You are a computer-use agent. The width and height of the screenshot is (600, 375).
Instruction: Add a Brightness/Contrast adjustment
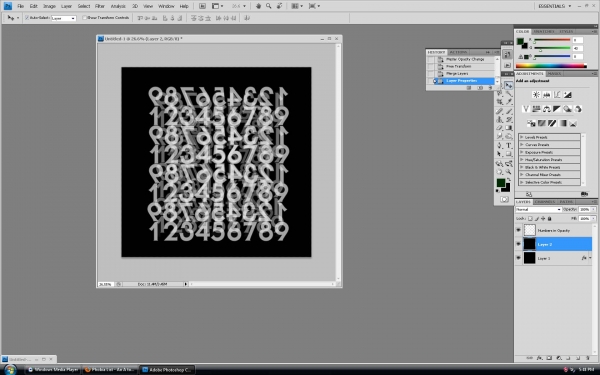click(536, 95)
